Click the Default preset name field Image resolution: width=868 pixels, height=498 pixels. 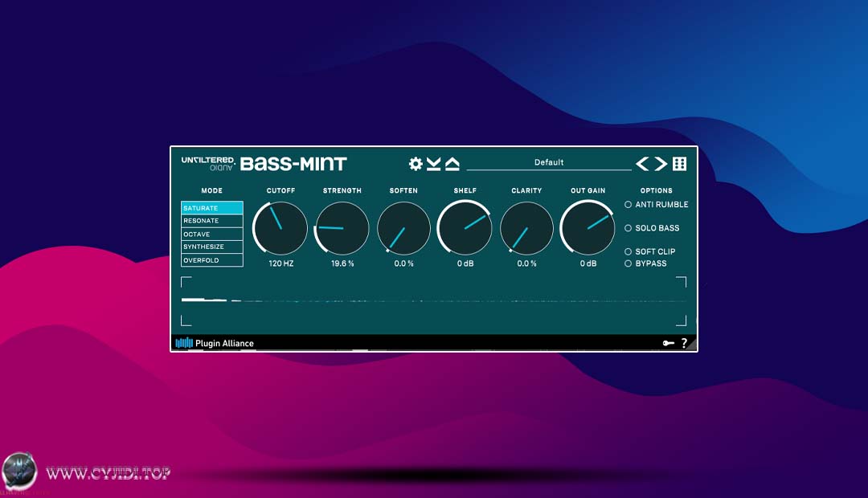pos(549,163)
